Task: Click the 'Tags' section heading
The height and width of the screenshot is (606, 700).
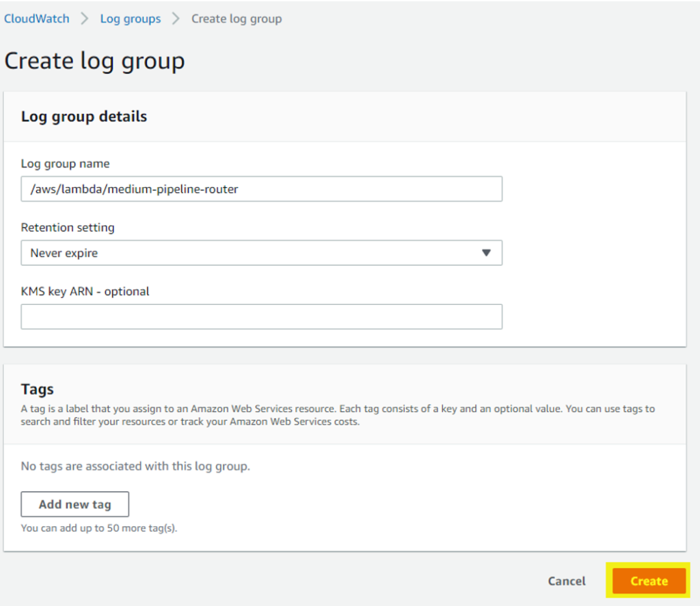Action: [x=38, y=389]
